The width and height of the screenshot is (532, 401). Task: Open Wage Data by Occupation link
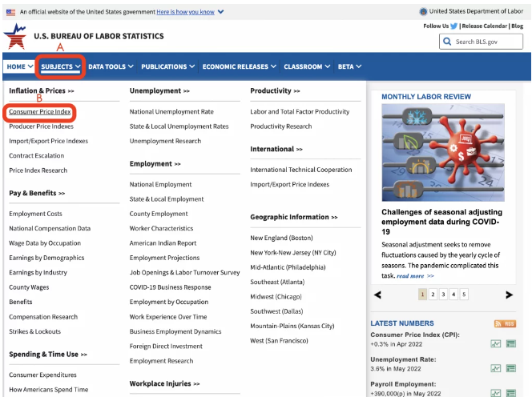[x=45, y=243]
